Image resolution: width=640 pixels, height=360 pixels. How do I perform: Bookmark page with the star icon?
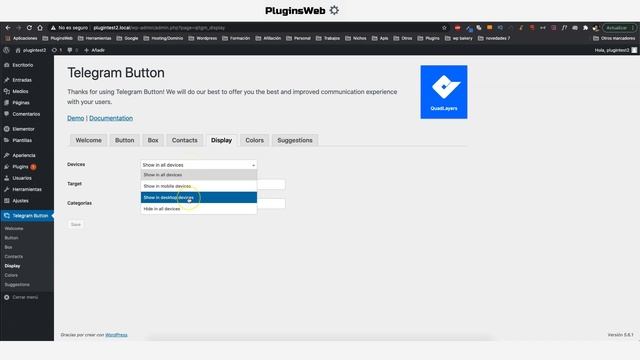(x=444, y=28)
